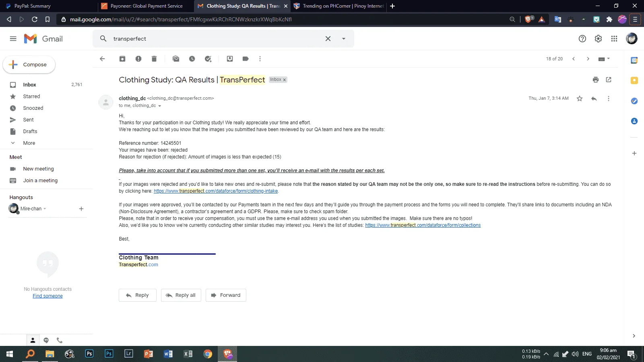644x362 pixels.
Task: Move email to another folder
Action: coord(230,59)
